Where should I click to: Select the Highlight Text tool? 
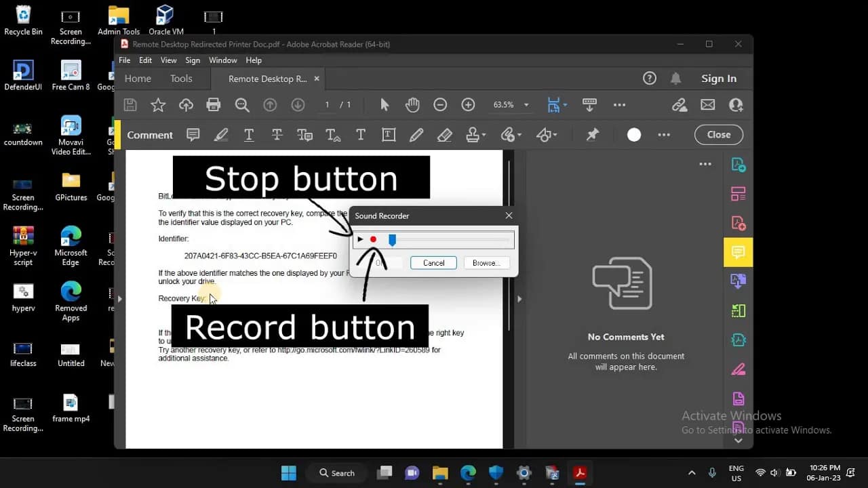[221, 134]
